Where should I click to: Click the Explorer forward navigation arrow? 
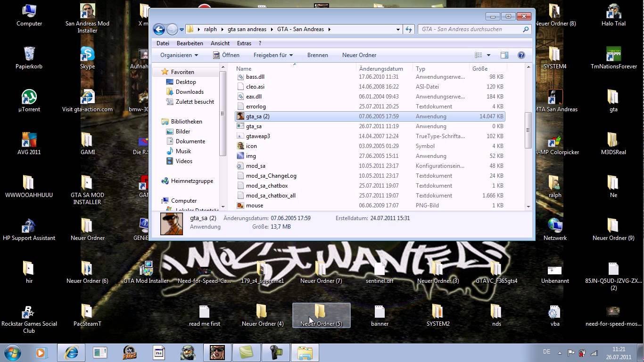(x=172, y=29)
